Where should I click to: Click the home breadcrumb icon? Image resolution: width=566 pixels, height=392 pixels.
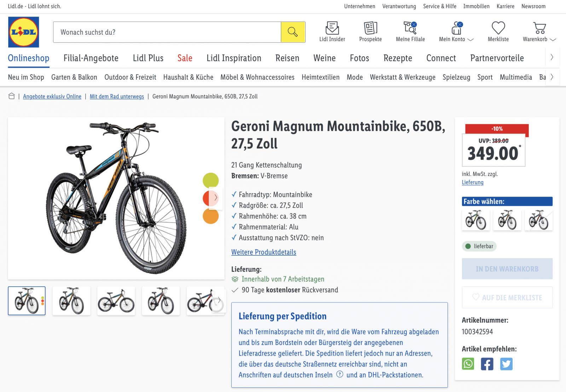12,96
